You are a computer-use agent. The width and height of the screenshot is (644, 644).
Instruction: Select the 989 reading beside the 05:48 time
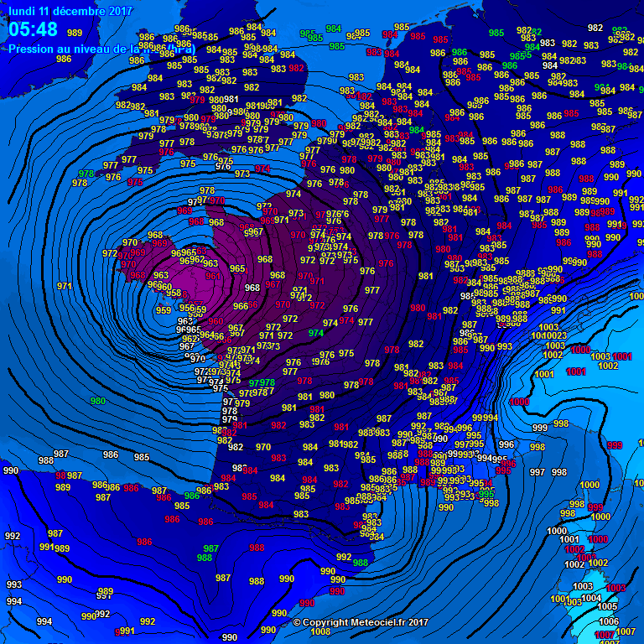tap(75, 33)
